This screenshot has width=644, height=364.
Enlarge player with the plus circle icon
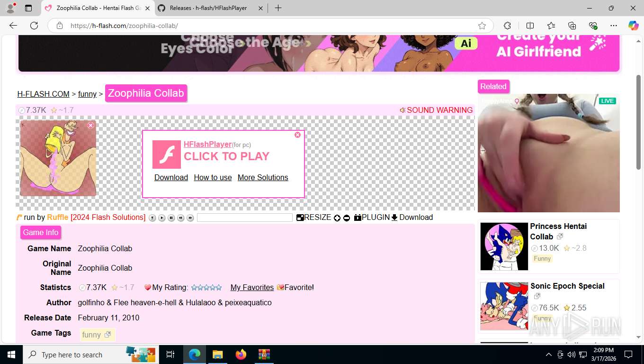click(337, 218)
